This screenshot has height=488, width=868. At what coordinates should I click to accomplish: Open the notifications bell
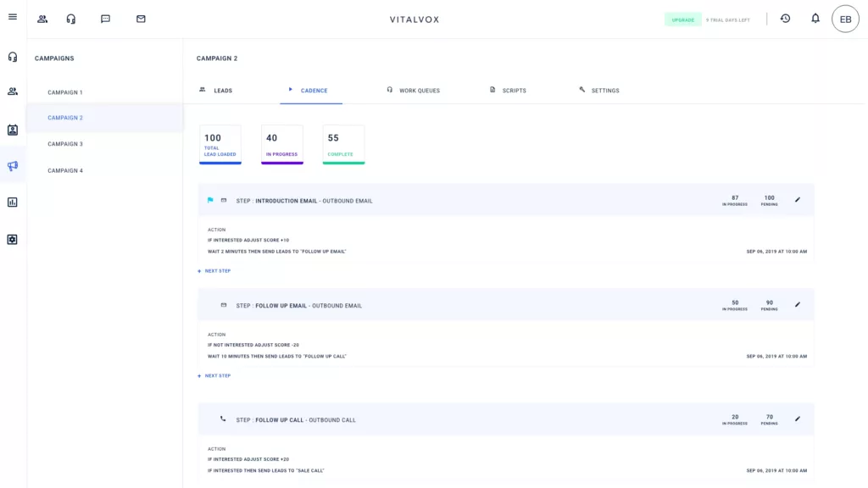(815, 18)
